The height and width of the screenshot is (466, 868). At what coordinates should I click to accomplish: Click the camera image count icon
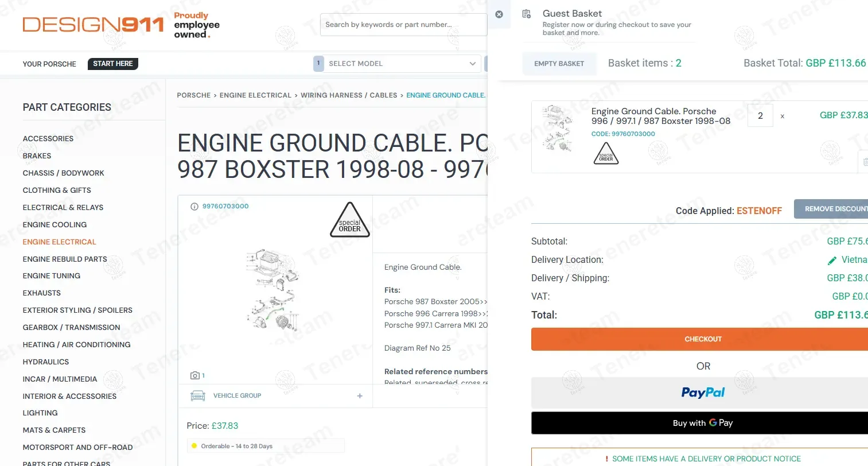pos(195,375)
